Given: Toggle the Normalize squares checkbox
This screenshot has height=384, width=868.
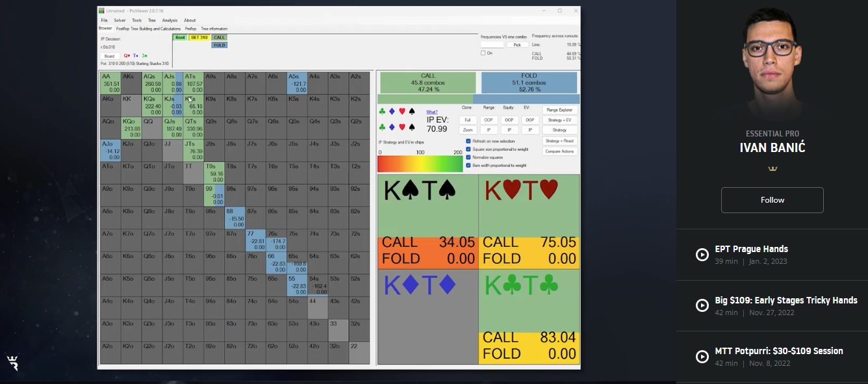Looking at the screenshot, I should click(468, 157).
